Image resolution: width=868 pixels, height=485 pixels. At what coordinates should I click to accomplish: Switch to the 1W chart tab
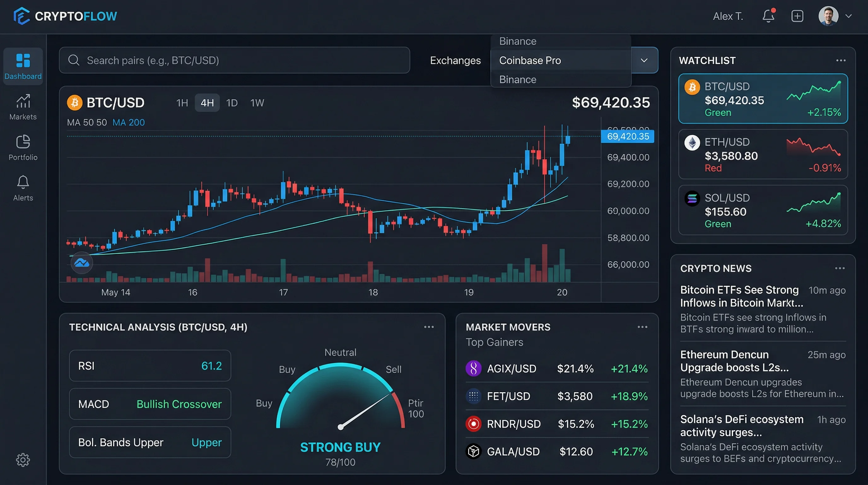pyautogui.click(x=257, y=103)
